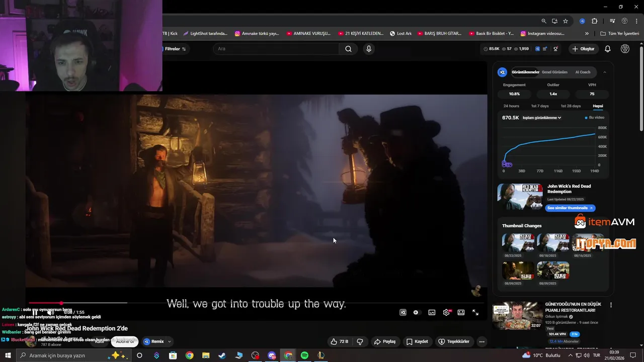Open League of Legends taskbar icon
The image size is (644, 362).
pos(320,355)
